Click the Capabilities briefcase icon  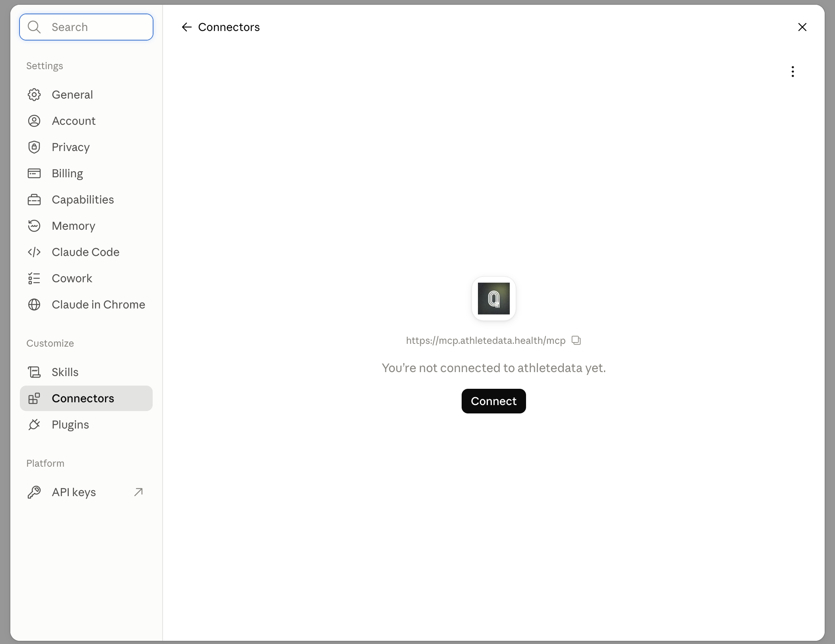coord(34,200)
